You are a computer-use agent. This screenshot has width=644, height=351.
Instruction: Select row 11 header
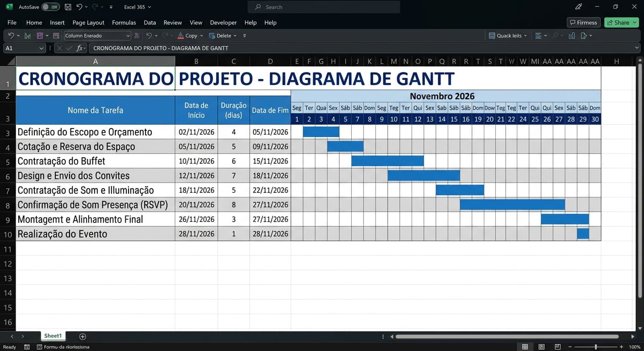[8, 249]
